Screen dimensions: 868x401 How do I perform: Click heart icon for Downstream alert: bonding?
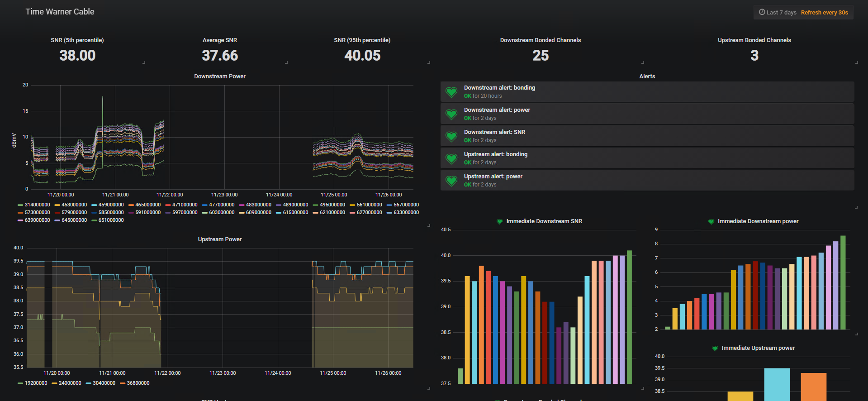451,92
